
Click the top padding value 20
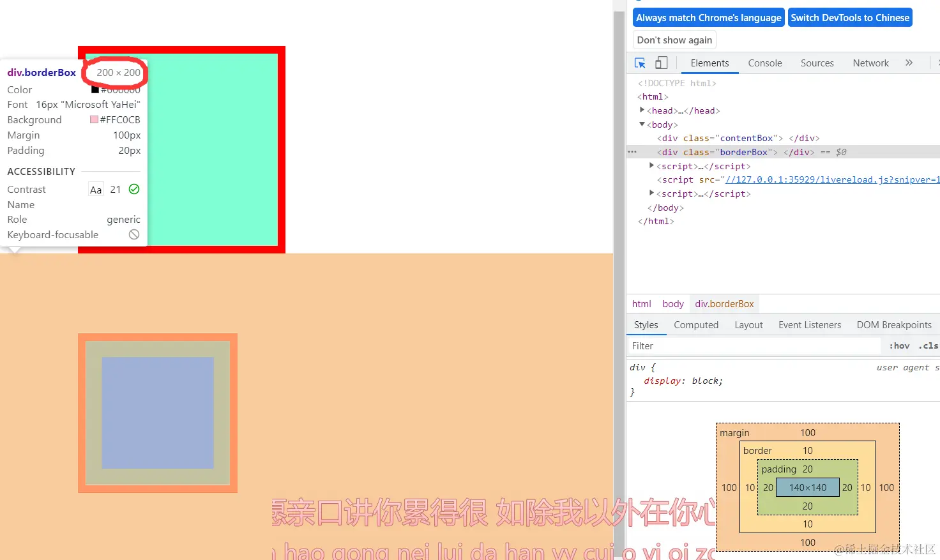click(807, 469)
